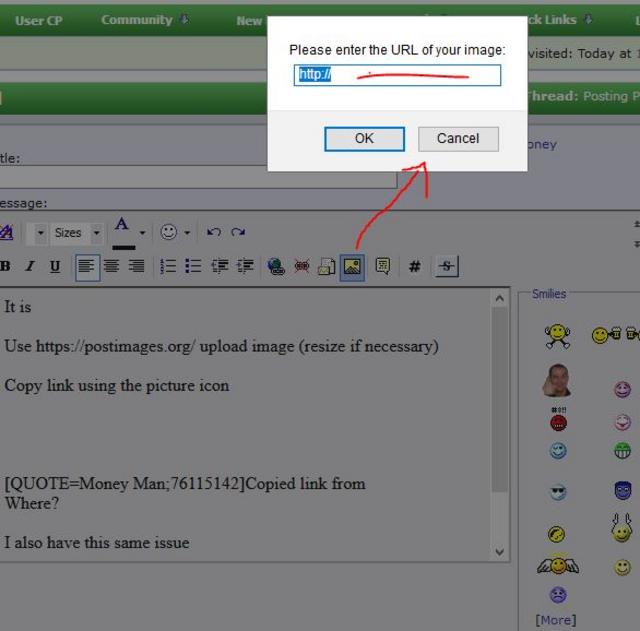This screenshot has height=631, width=640.
Task: Insert email link icon
Action: tap(327, 266)
